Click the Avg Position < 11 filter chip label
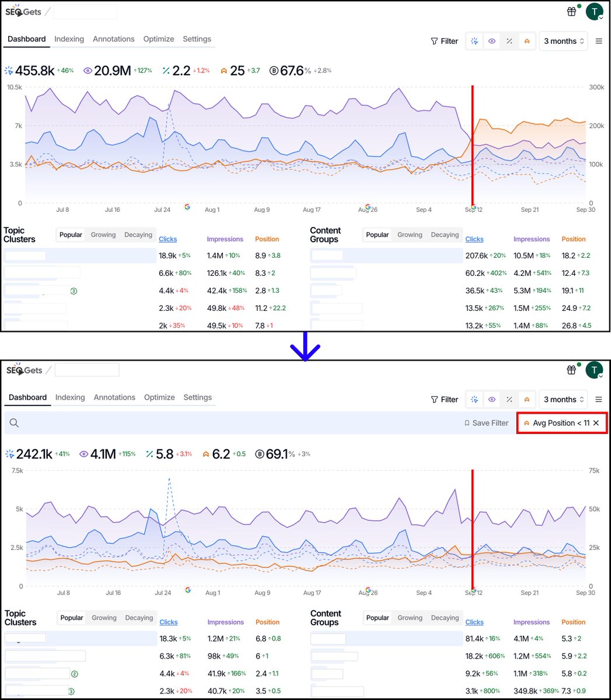The width and height of the screenshot is (611, 700). (x=561, y=423)
